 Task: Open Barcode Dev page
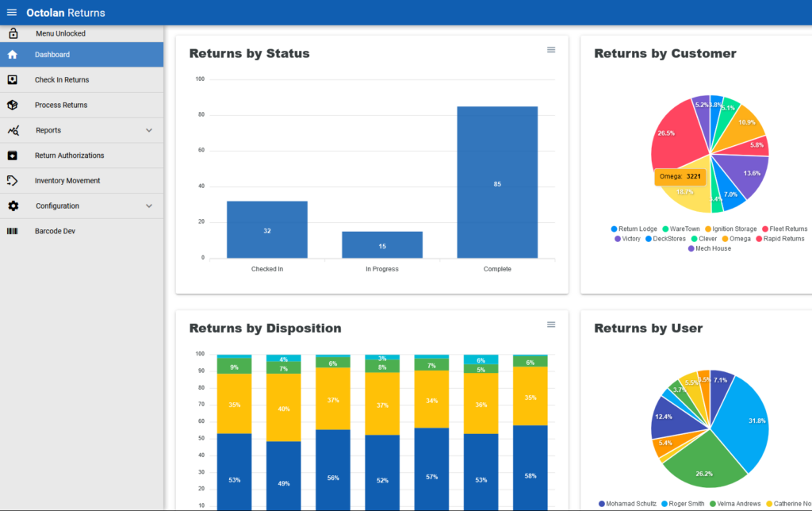click(82, 231)
